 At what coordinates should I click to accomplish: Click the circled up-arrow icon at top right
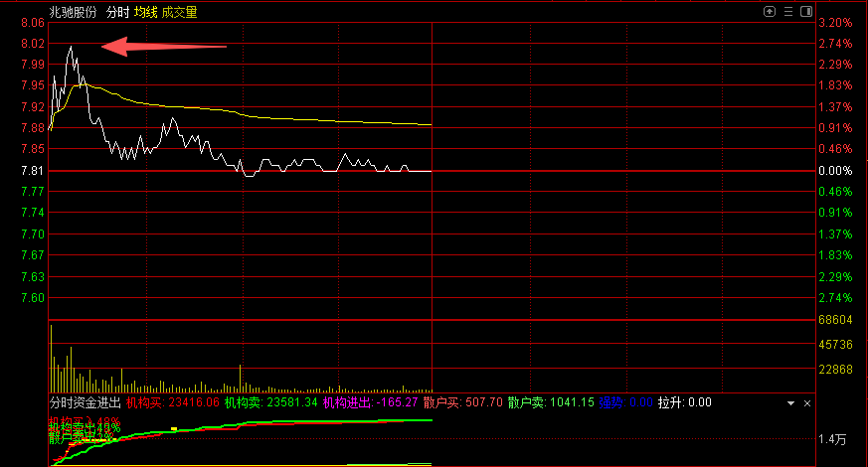pyautogui.click(x=771, y=12)
